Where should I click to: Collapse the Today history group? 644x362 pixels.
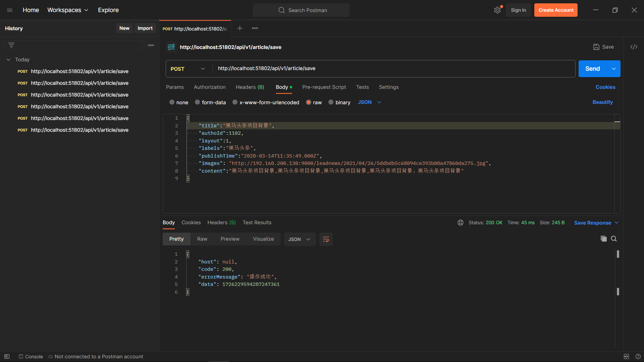pyautogui.click(x=8, y=60)
